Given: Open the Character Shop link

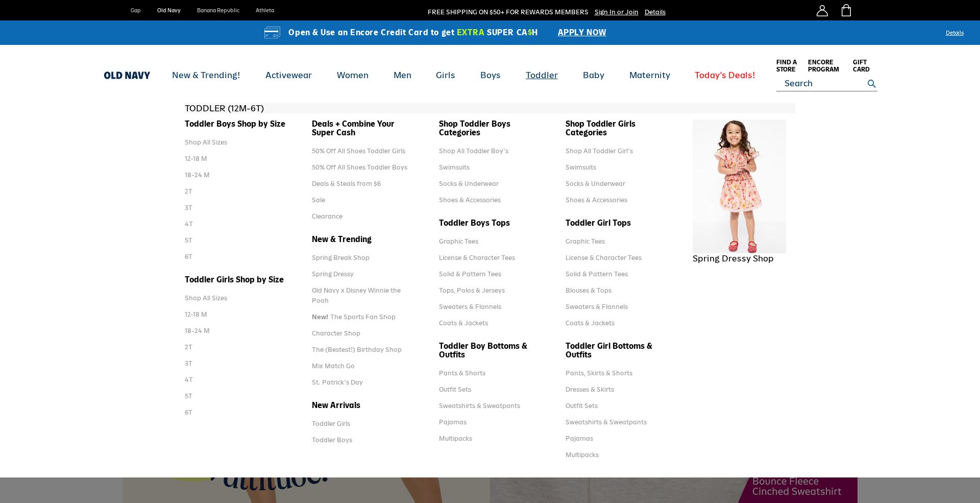Looking at the screenshot, I should 336,333.
